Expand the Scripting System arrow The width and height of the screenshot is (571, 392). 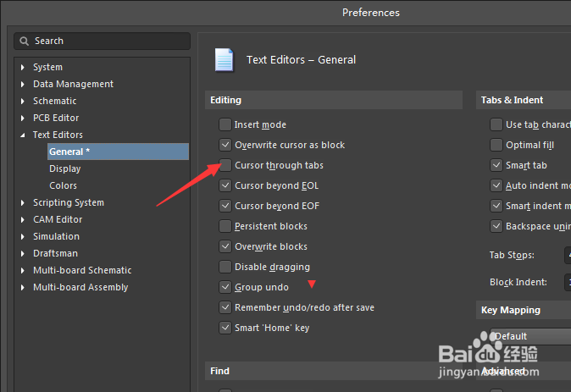click(23, 202)
